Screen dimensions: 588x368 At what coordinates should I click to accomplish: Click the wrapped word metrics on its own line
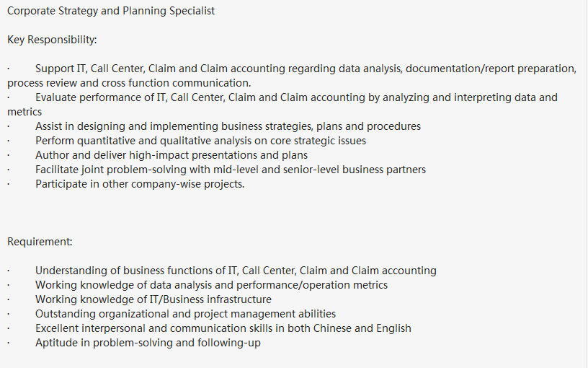(x=24, y=112)
